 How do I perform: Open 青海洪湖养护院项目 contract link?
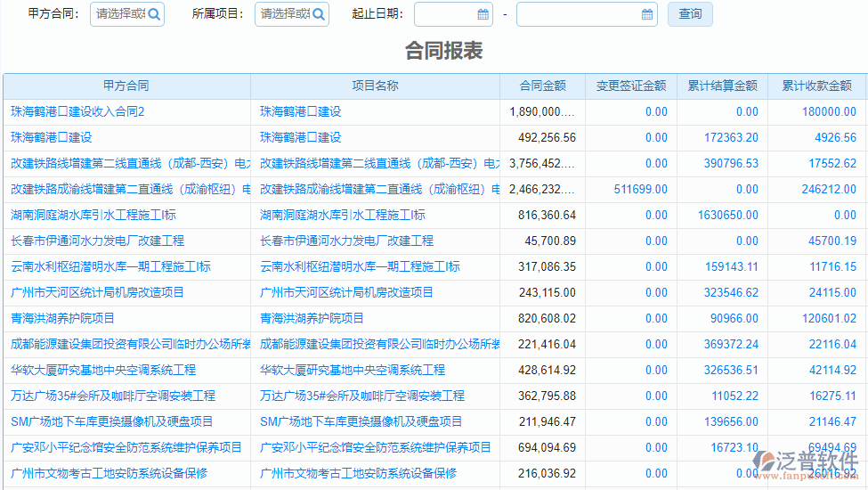tap(62, 319)
